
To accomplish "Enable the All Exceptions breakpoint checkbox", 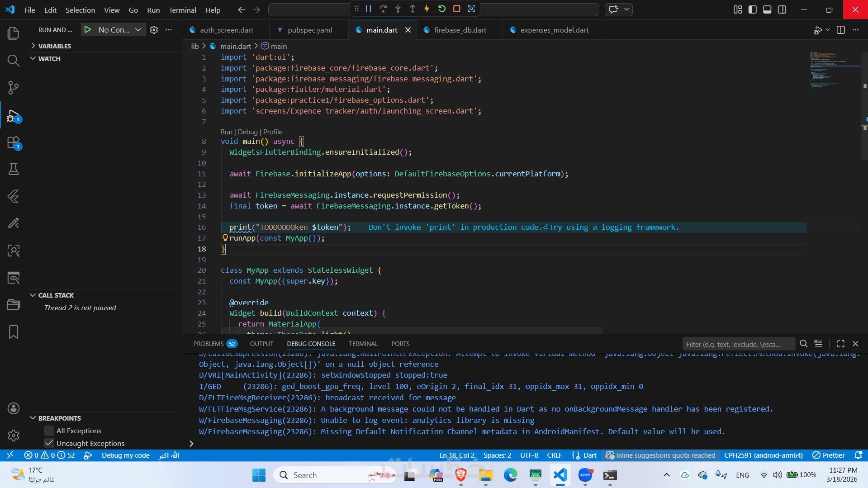I will (49, 431).
